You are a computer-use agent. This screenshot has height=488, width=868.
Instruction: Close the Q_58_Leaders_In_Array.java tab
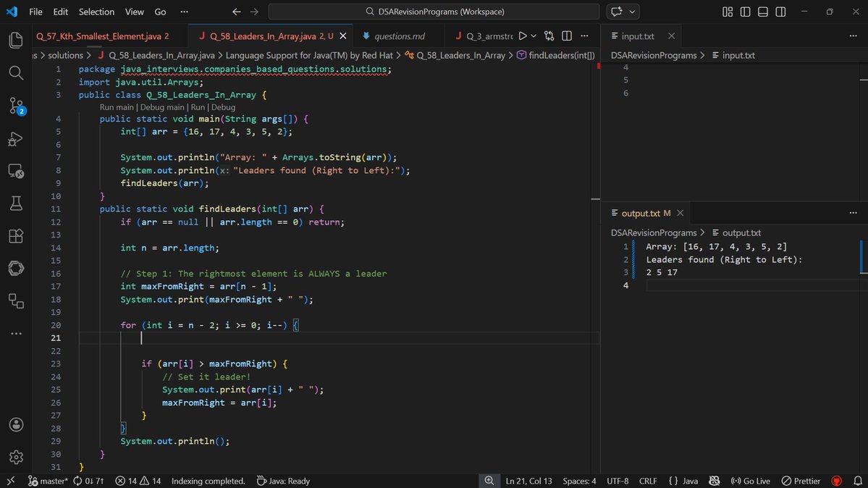(x=342, y=36)
